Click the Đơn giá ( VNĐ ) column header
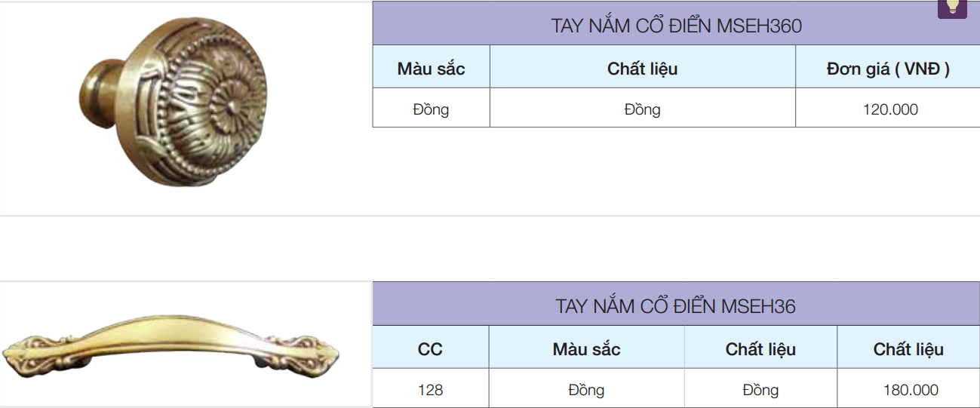 [x=888, y=69]
